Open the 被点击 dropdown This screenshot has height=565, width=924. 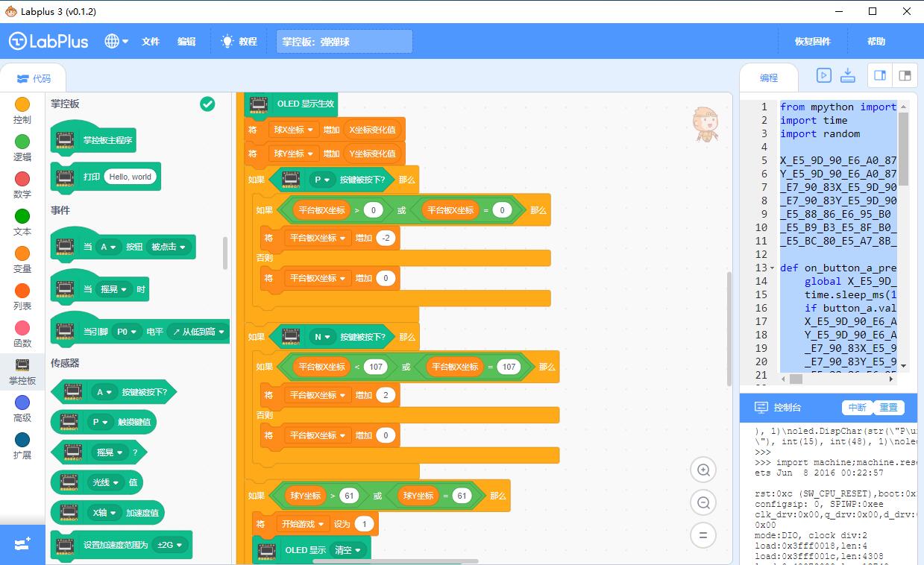[x=167, y=247]
